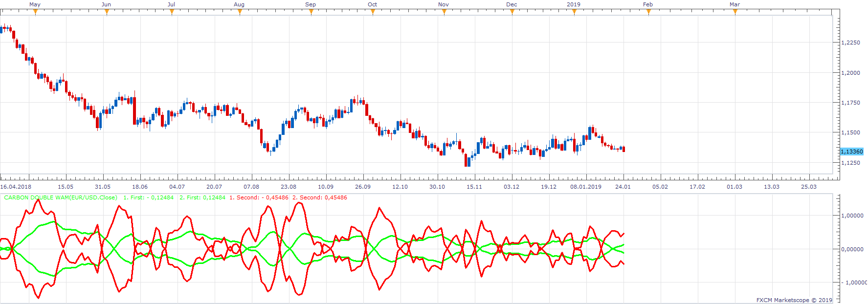The height and width of the screenshot is (304, 868).
Task: Click the Aug orange timeline marker
Action: coord(240,12)
